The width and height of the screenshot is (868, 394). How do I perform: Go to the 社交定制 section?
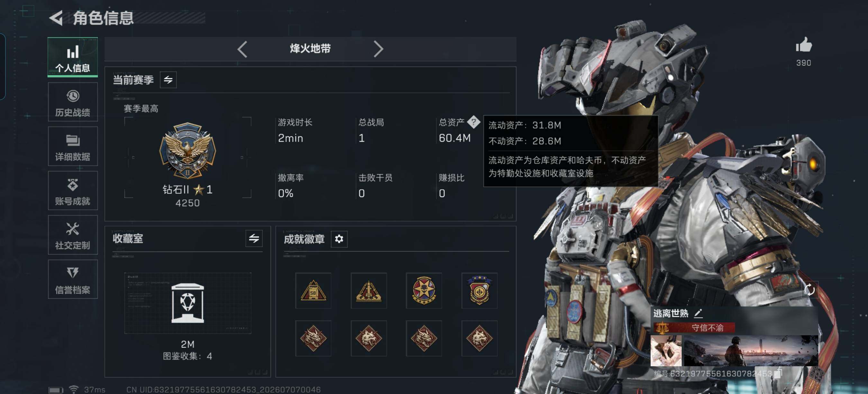[x=73, y=235]
